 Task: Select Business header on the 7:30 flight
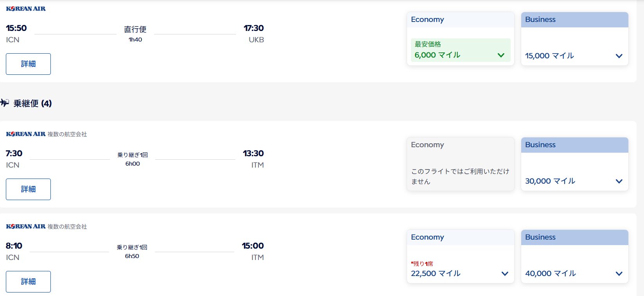575,145
